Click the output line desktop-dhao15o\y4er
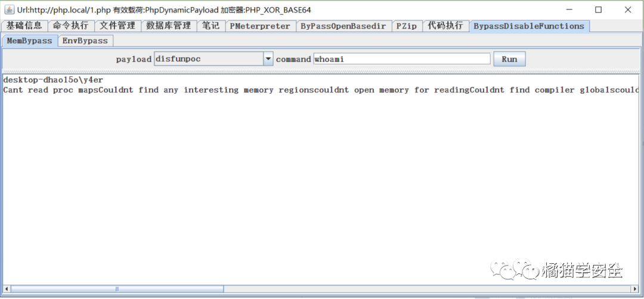Image resolution: width=644 pixels, height=299 pixels. tap(53, 80)
